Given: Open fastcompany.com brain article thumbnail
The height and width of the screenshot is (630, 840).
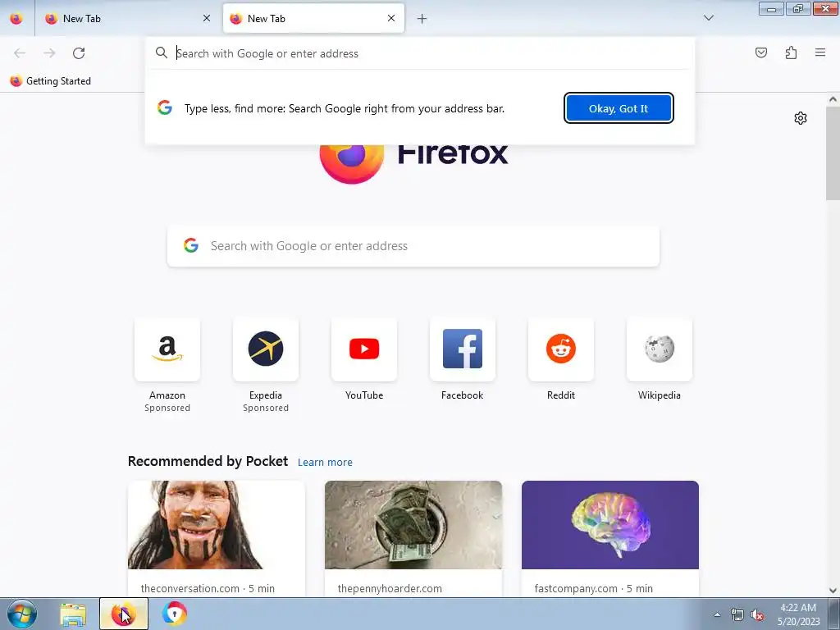Looking at the screenshot, I should (610, 525).
